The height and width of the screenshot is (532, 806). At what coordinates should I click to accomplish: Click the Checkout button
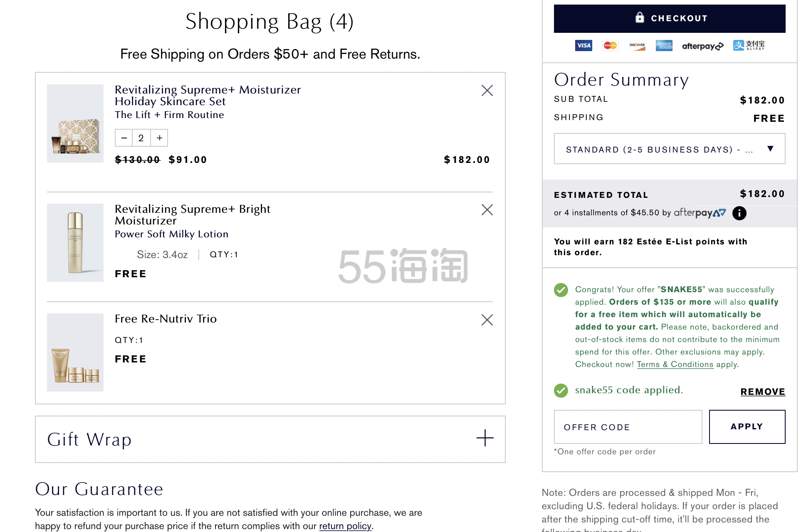(670, 19)
